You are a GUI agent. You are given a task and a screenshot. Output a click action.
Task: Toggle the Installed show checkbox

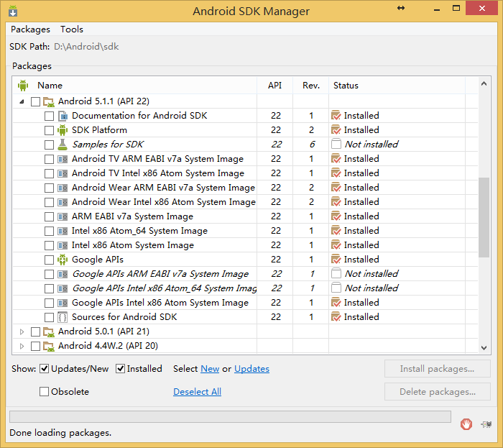click(x=120, y=369)
